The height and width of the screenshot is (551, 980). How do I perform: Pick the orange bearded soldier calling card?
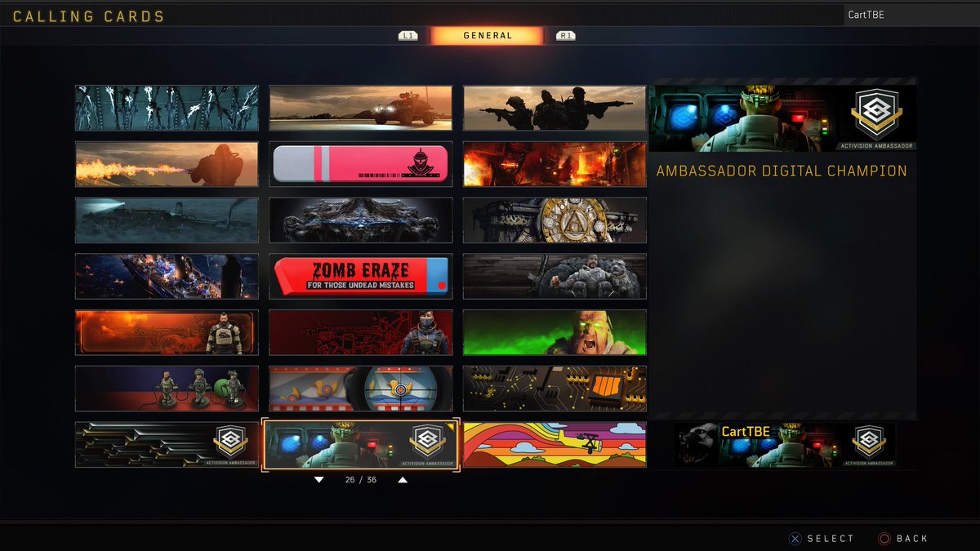[167, 332]
